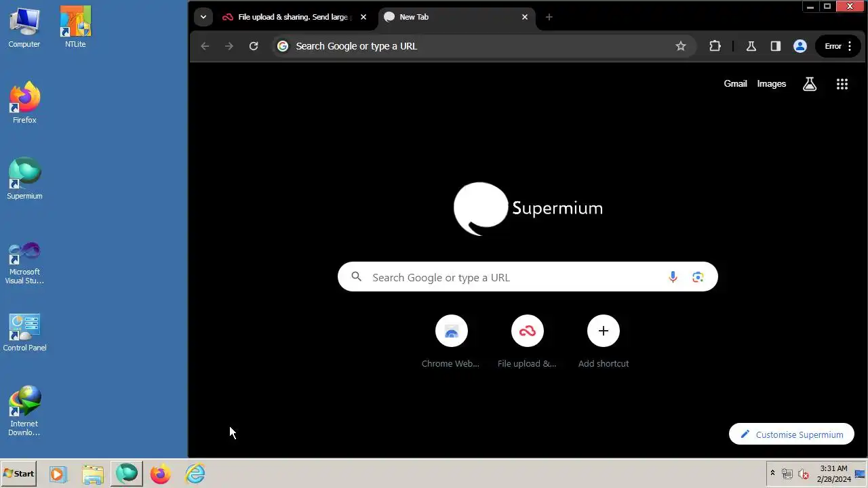Screen dimensions: 868x488
Task: Toggle the side panel icon
Action: pos(775,46)
